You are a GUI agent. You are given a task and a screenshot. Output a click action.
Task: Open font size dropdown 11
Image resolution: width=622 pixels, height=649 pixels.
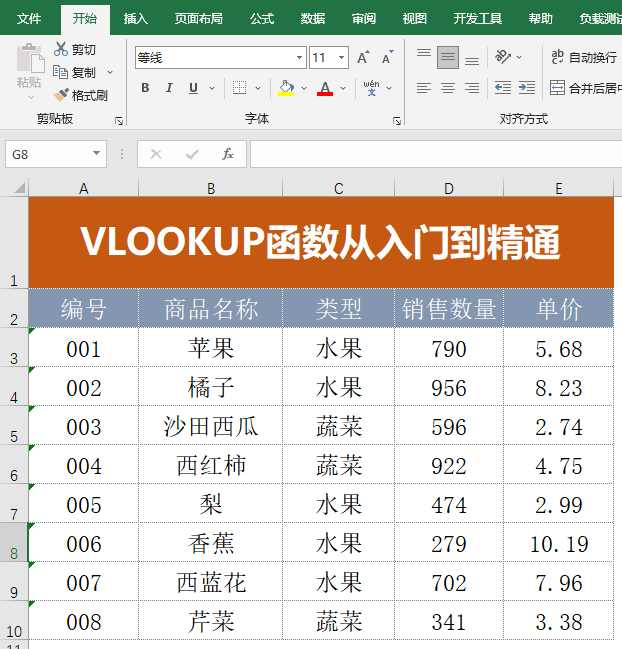(341, 57)
